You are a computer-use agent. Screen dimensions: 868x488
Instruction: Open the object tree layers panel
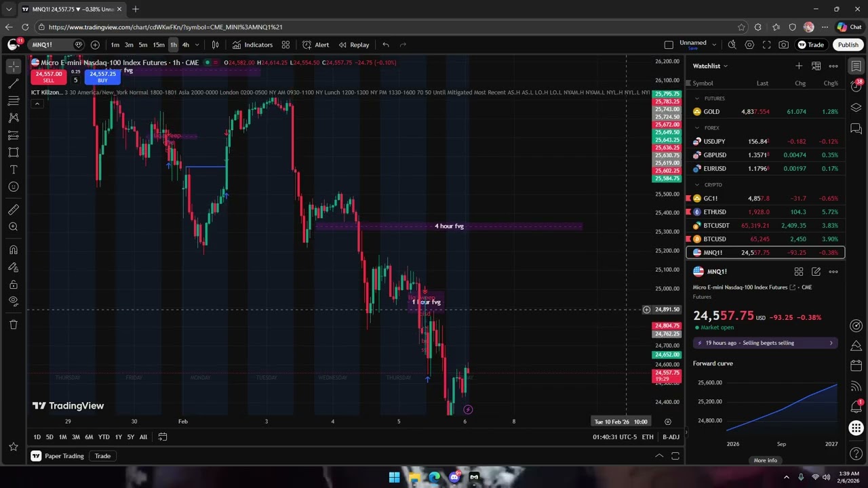pos(856,108)
